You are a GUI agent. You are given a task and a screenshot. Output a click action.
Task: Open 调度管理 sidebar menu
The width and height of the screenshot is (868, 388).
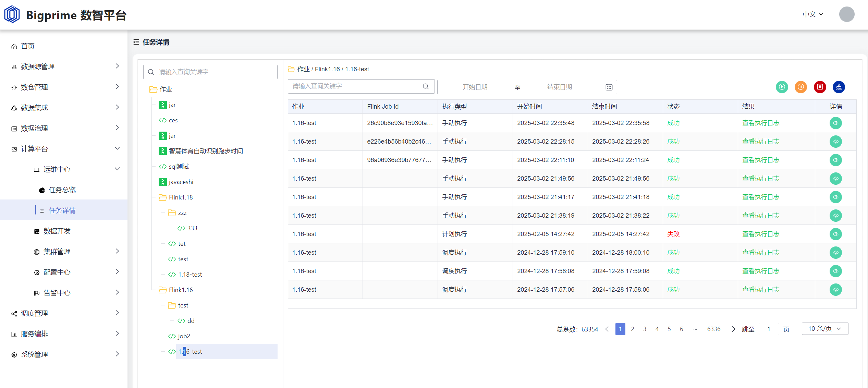coord(64,313)
